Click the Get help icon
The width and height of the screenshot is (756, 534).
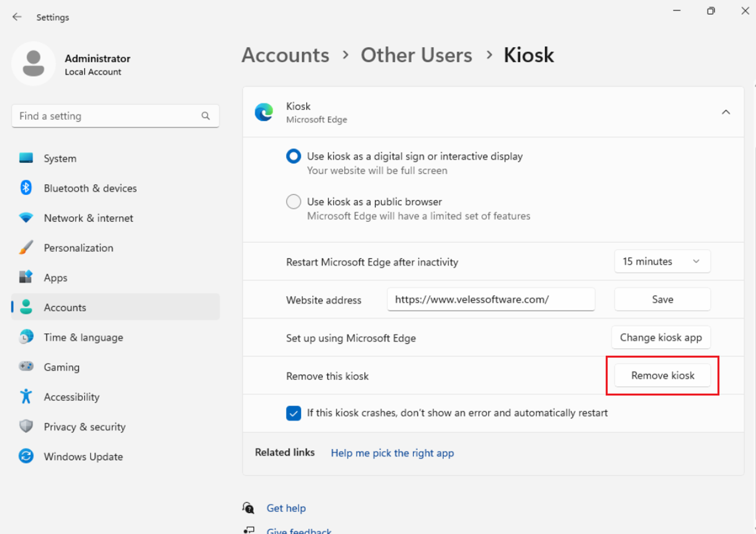249,508
